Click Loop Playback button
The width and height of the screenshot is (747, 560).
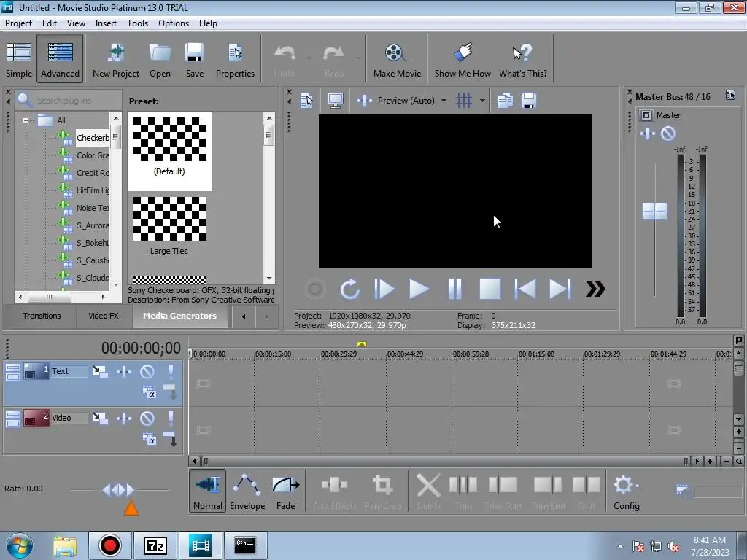pyautogui.click(x=349, y=289)
